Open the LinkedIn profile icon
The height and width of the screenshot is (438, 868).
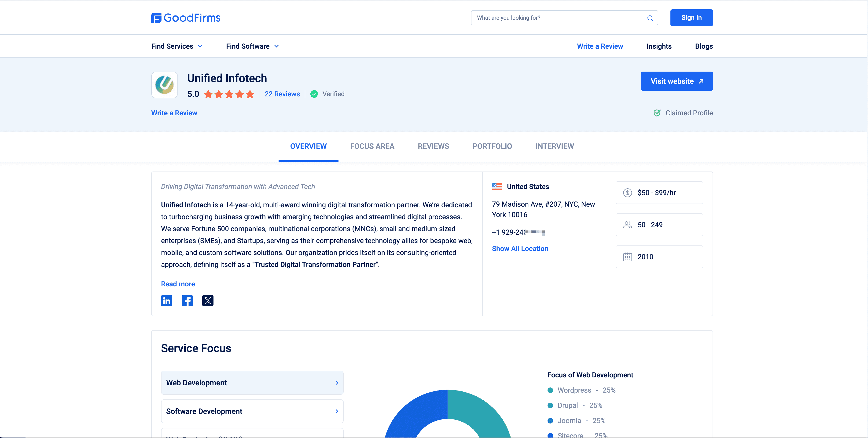166,301
